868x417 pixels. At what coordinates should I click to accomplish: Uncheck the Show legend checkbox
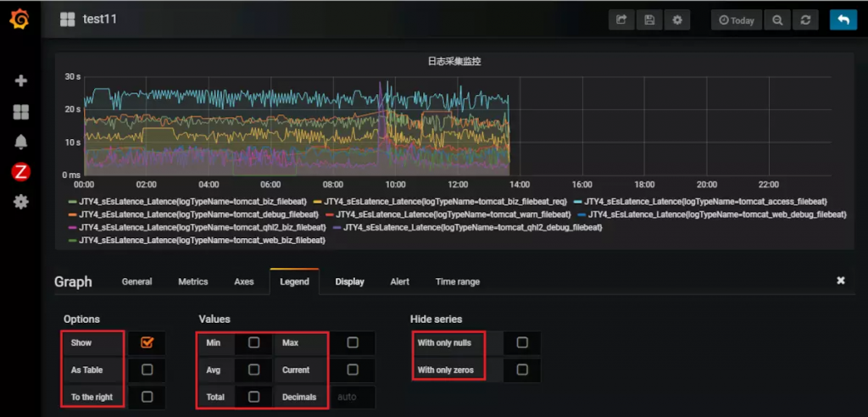(x=147, y=342)
